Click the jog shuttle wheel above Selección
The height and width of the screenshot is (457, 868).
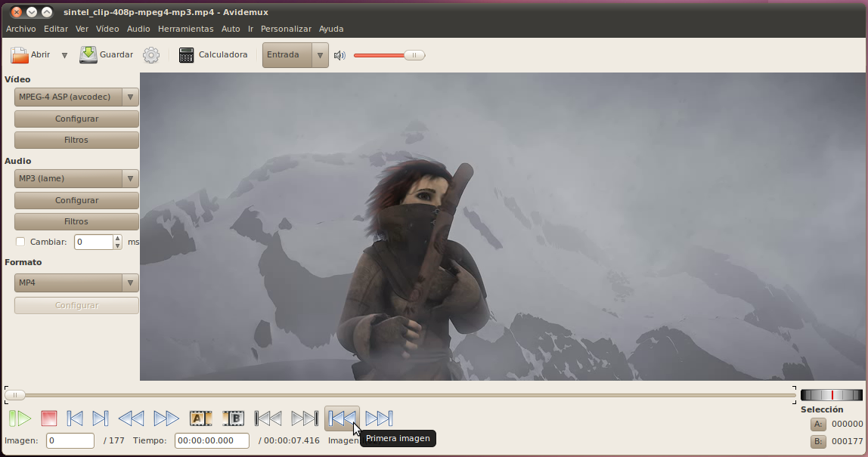[832, 395]
